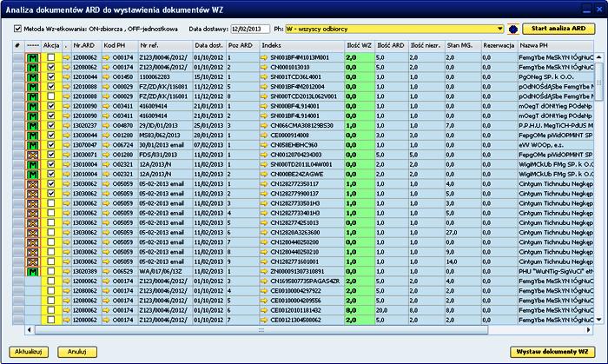
Task: Open link arrow next to index CE0000914008
Action: 264,136
